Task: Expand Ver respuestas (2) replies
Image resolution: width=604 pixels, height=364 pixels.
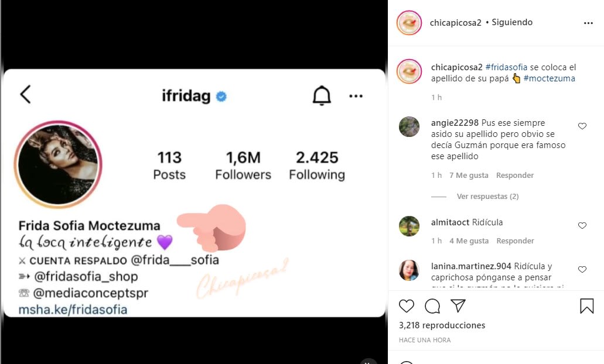Action: click(x=487, y=197)
